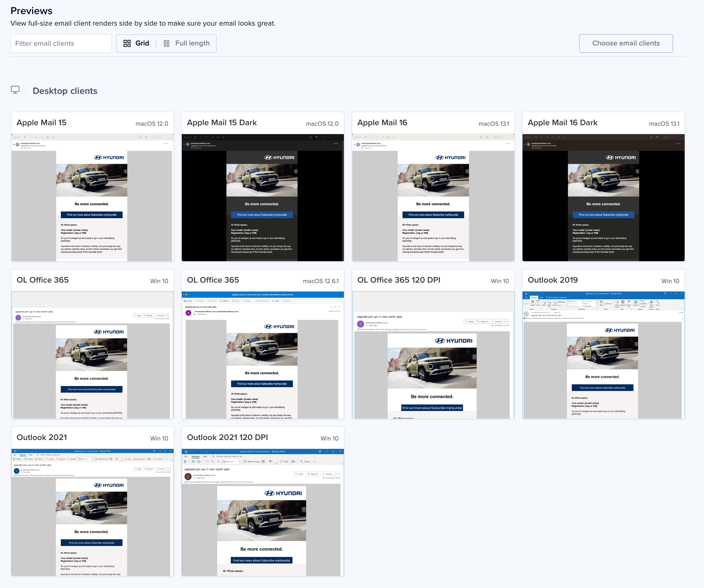Click the Flag icon in OL Office 365 macOS toolbar
The width and height of the screenshot is (704, 588).
click(247, 301)
